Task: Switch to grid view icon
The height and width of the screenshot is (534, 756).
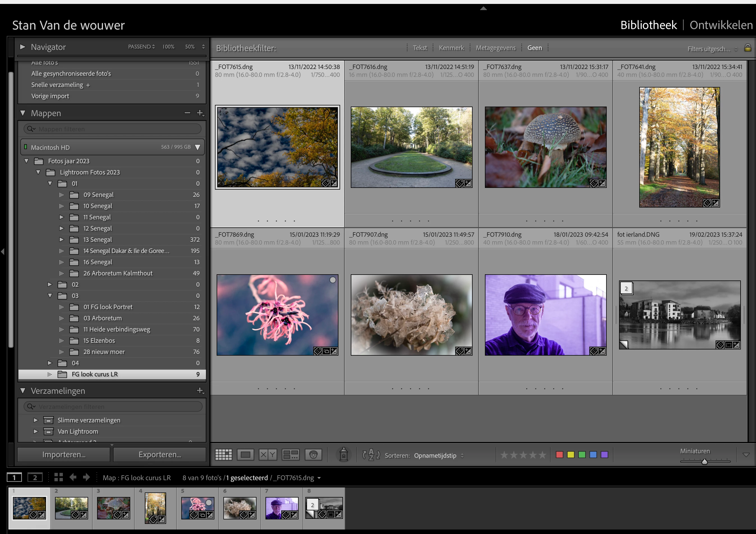Action: point(223,455)
